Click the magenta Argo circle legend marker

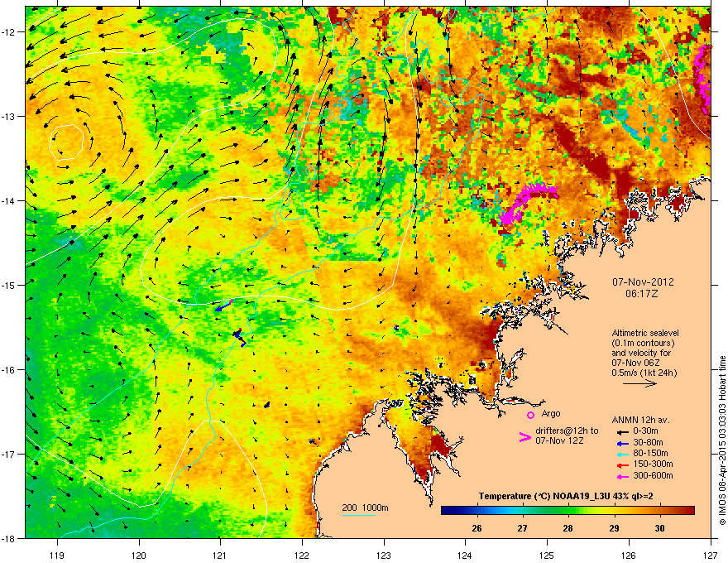click(x=530, y=415)
